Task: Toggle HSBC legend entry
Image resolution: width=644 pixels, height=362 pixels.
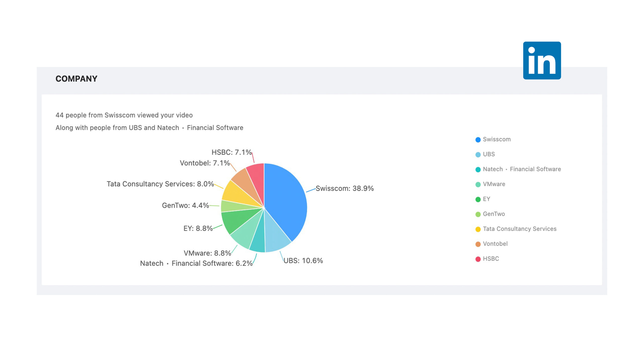Action: pos(487,259)
